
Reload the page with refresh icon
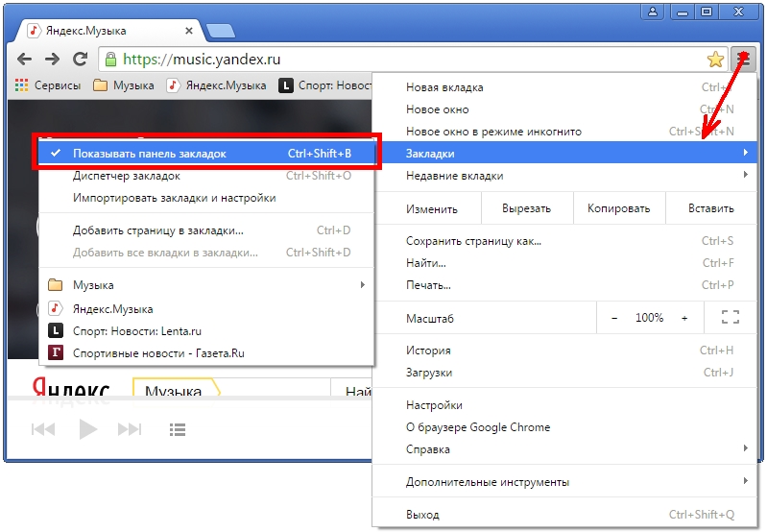pos(81,59)
